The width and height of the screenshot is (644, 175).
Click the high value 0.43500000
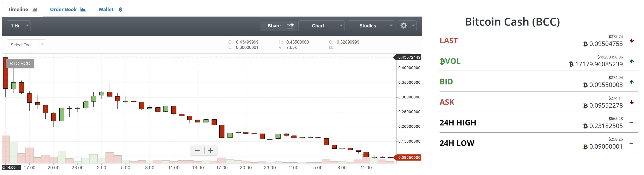coord(298,42)
